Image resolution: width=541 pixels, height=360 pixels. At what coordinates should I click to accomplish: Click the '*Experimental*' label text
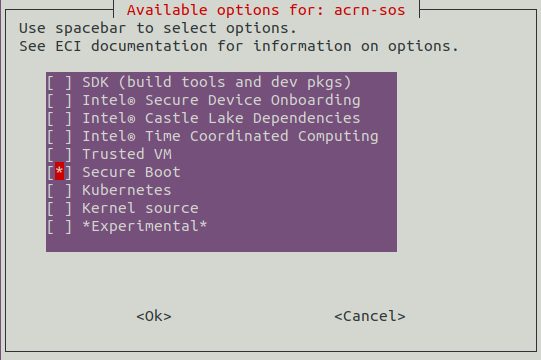[x=145, y=226]
